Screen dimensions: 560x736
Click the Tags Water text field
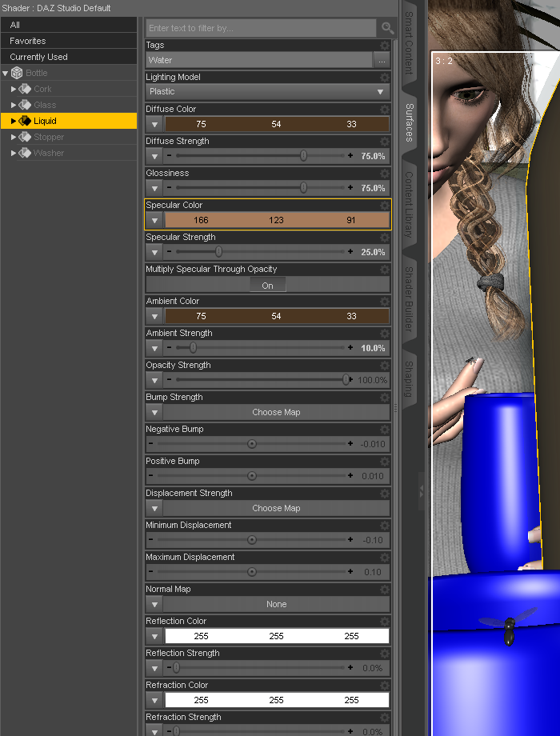[x=259, y=60]
